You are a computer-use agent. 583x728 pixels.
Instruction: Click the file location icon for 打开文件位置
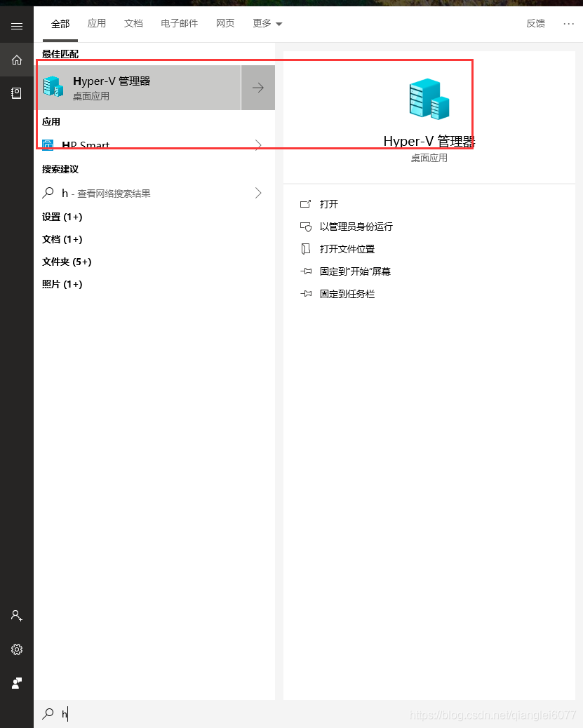pyautogui.click(x=305, y=249)
